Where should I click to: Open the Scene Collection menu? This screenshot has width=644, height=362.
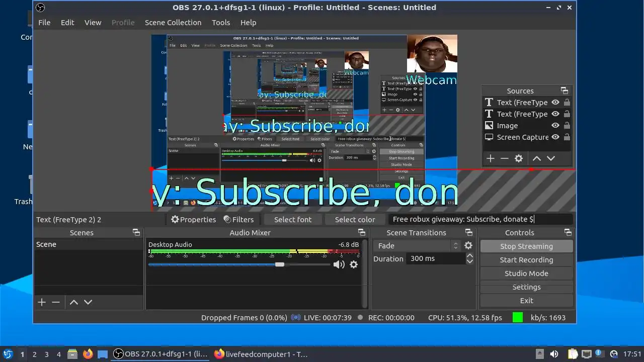pyautogui.click(x=173, y=23)
